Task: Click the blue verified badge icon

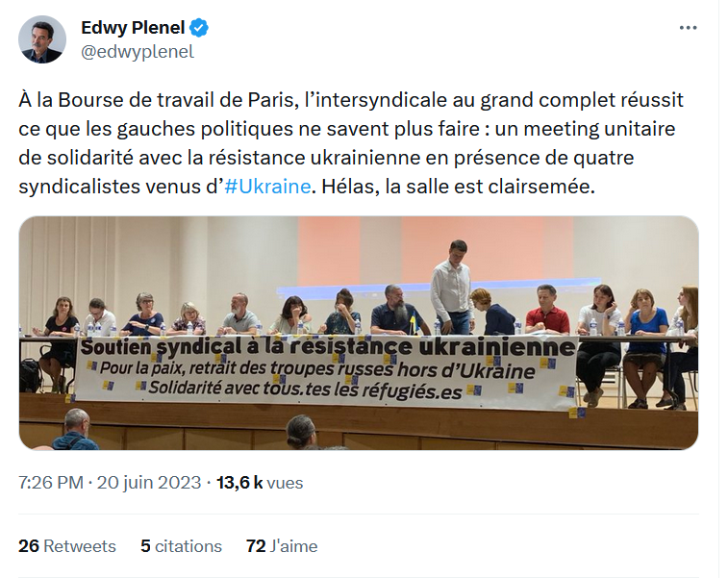Action: (x=200, y=28)
